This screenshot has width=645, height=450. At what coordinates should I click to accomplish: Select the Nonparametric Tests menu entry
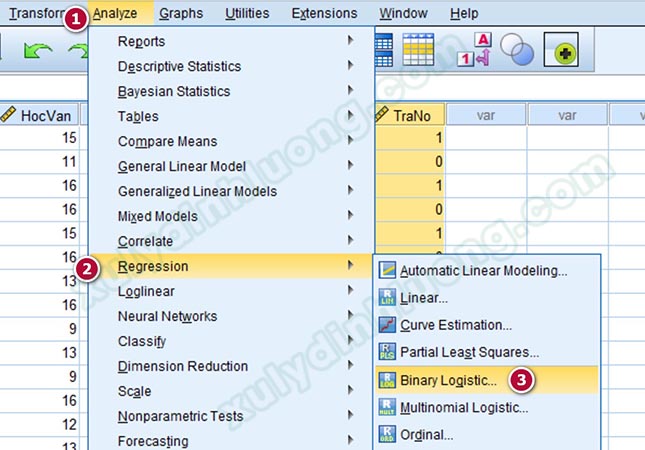pyautogui.click(x=231, y=416)
